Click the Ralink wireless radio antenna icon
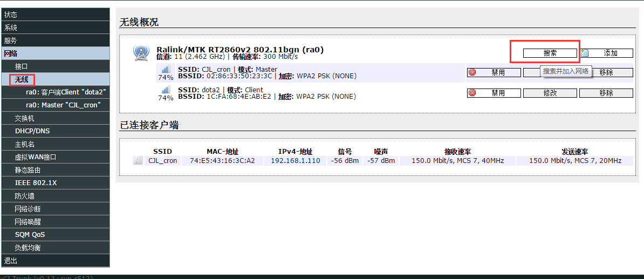Image resolution: width=644 pixels, height=279 pixels. pos(141,53)
